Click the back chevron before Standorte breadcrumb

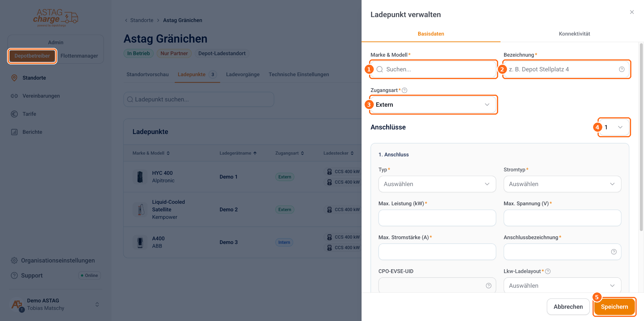tap(126, 20)
